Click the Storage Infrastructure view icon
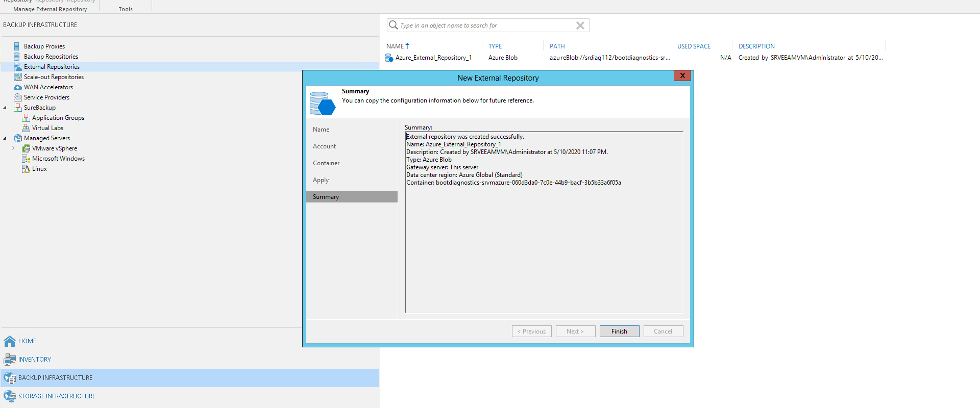This screenshot has height=408, width=980. tap(10, 396)
